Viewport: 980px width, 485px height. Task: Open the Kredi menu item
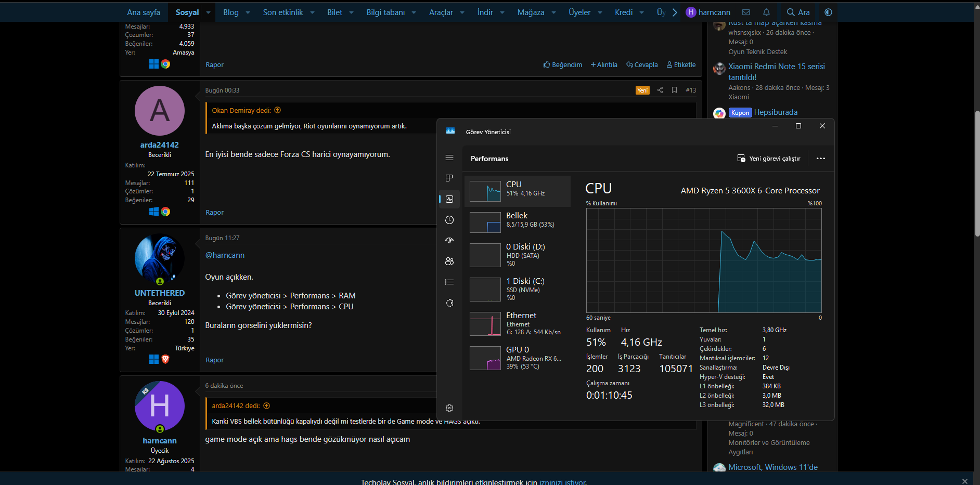(624, 12)
